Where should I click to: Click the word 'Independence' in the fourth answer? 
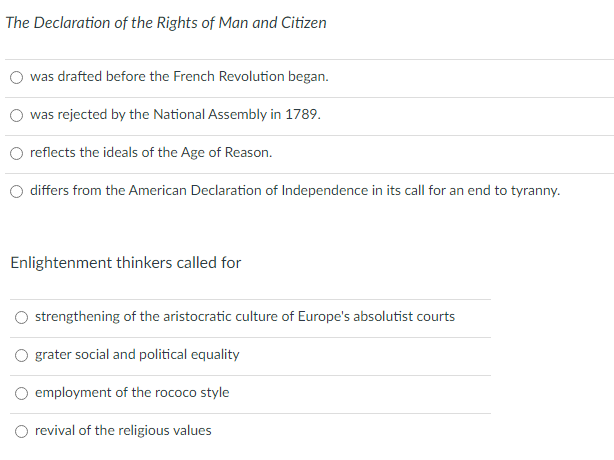tap(325, 190)
